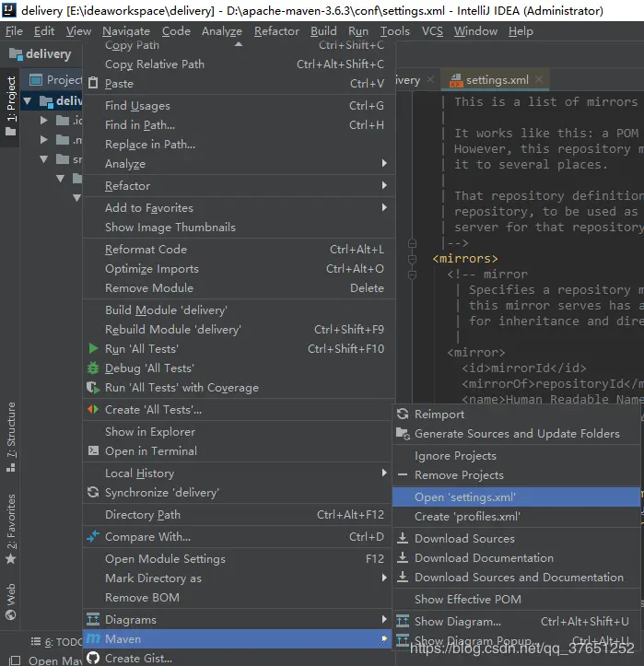This screenshot has width=644, height=666.
Task: Click the Debug 'All Tests' bug icon
Action: [x=93, y=368]
